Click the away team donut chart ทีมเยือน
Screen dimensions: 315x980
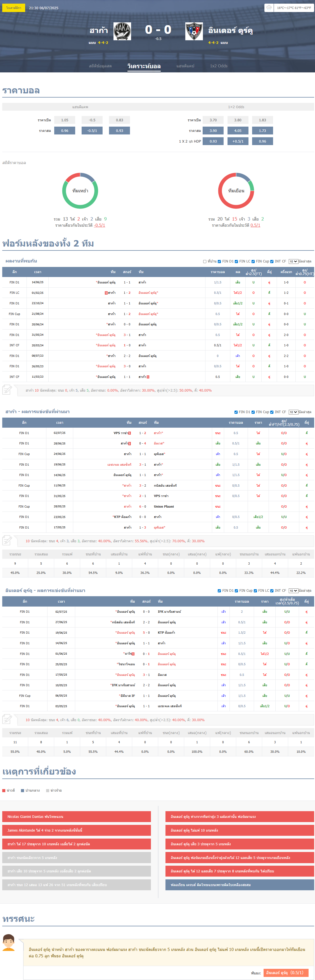point(236,191)
